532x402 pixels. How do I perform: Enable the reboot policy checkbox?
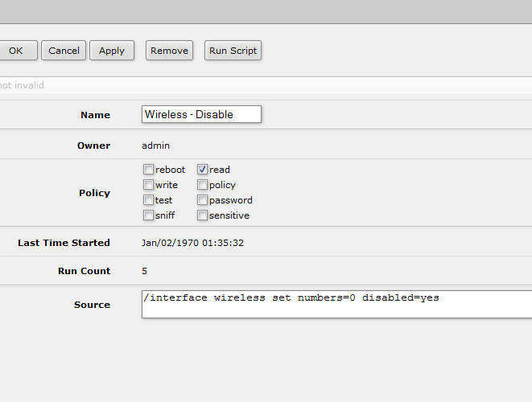pyautogui.click(x=148, y=169)
